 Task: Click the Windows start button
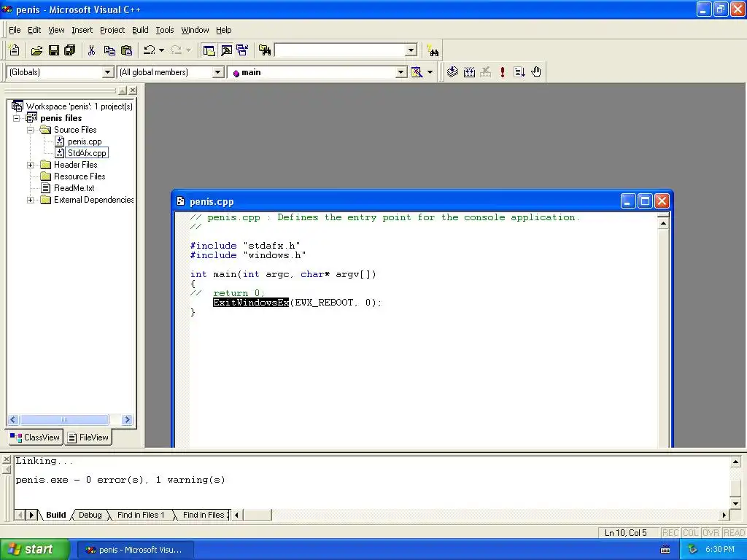35,550
